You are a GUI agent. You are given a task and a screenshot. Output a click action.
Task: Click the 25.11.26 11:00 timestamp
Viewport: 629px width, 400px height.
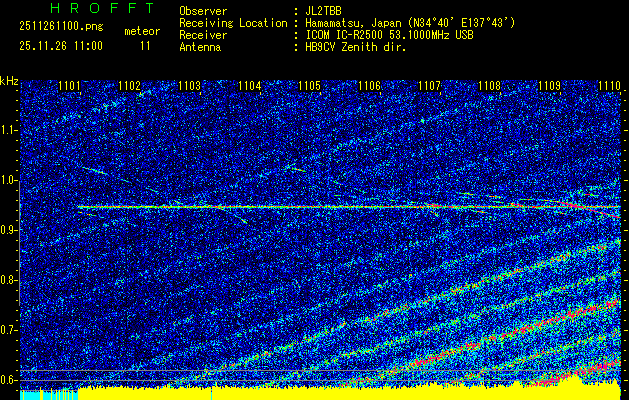[60, 46]
